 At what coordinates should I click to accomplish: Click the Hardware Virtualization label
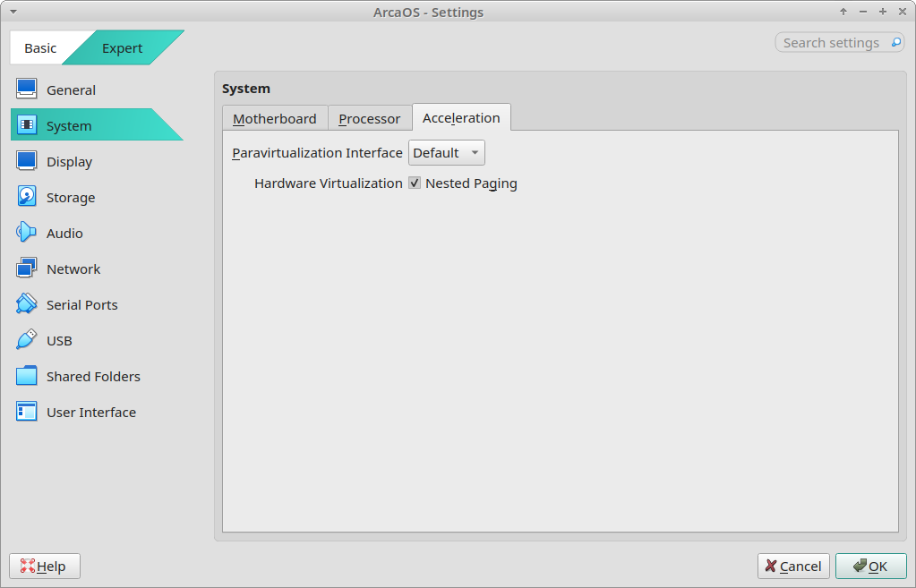[329, 183]
